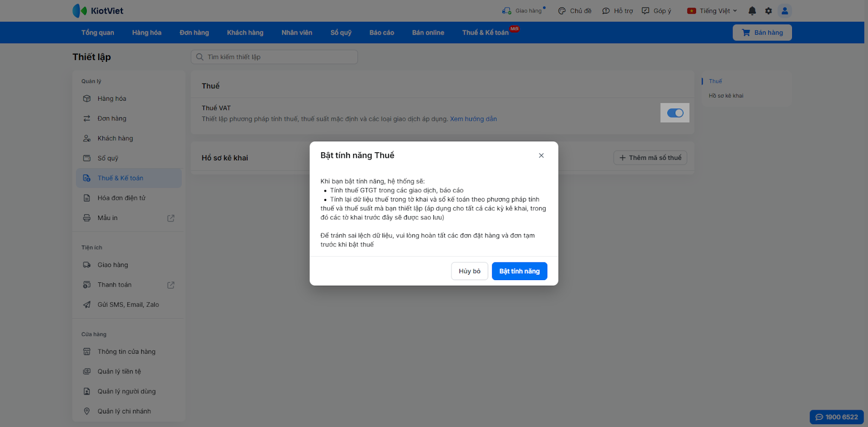
Task: Open the user account avatar
Action: click(784, 11)
